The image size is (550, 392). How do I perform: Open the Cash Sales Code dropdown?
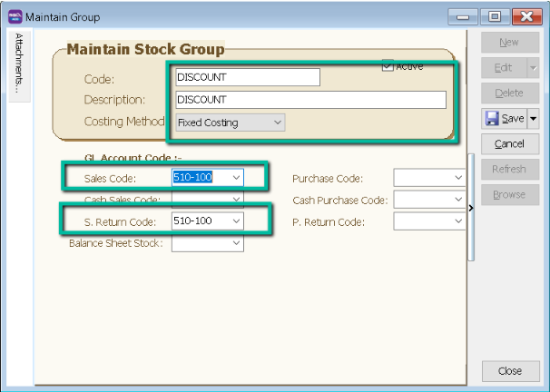point(237,200)
